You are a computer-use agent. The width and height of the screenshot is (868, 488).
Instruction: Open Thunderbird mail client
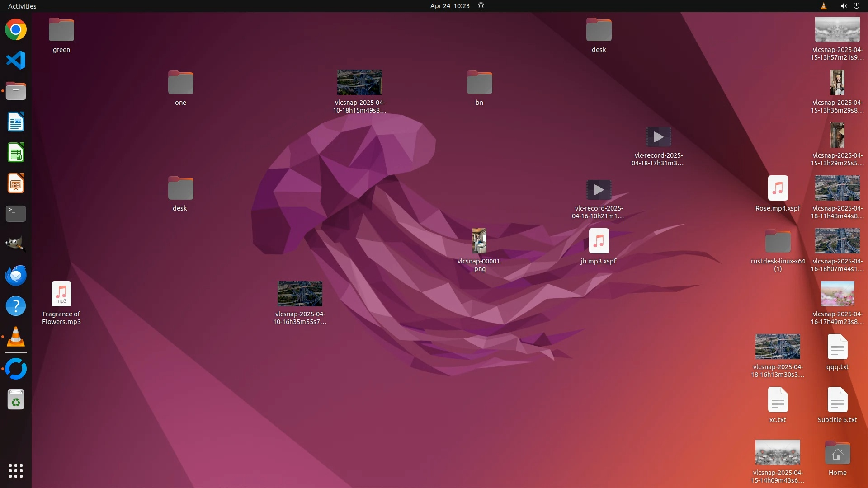(x=16, y=275)
